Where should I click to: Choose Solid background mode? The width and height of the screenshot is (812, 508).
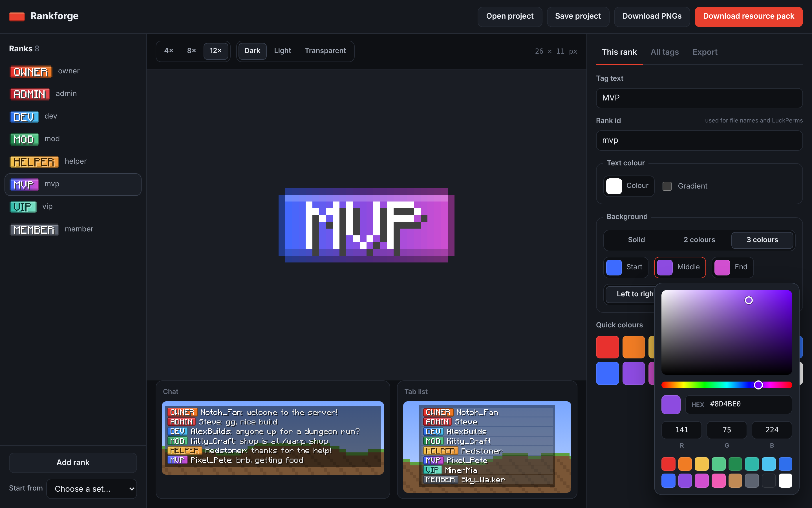(x=636, y=240)
